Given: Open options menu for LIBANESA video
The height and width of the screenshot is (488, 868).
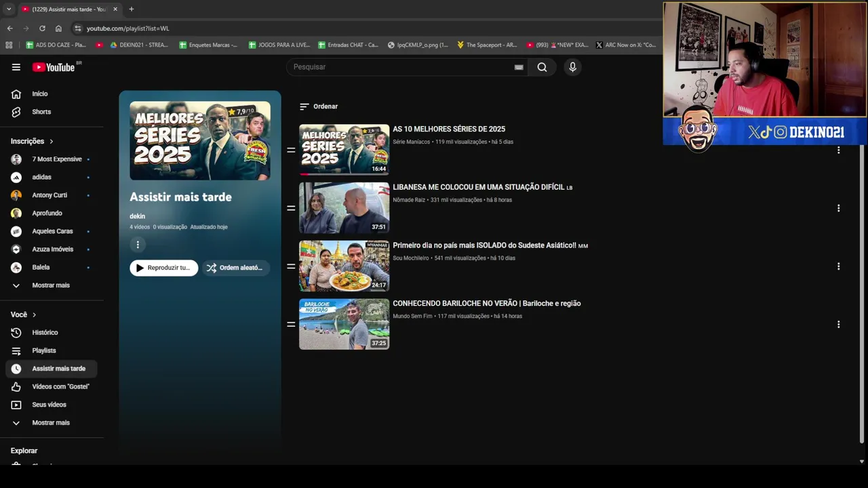Looking at the screenshot, I should click(x=838, y=208).
